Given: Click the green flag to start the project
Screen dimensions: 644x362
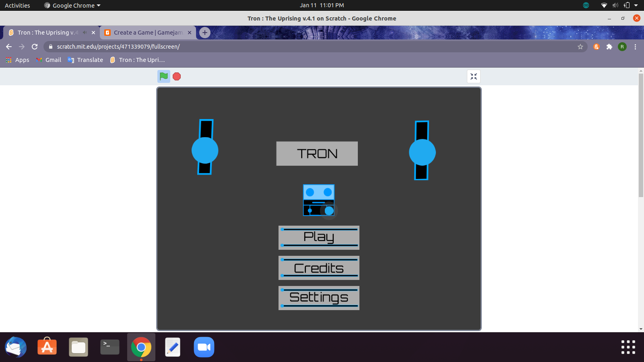Looking at the screenshot, I should [x=164, y=76].
